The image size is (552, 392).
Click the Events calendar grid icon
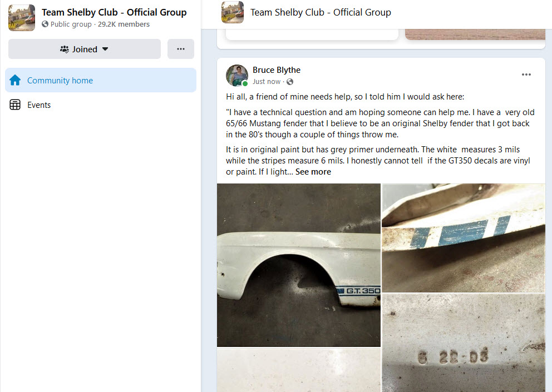click(15, 105)
